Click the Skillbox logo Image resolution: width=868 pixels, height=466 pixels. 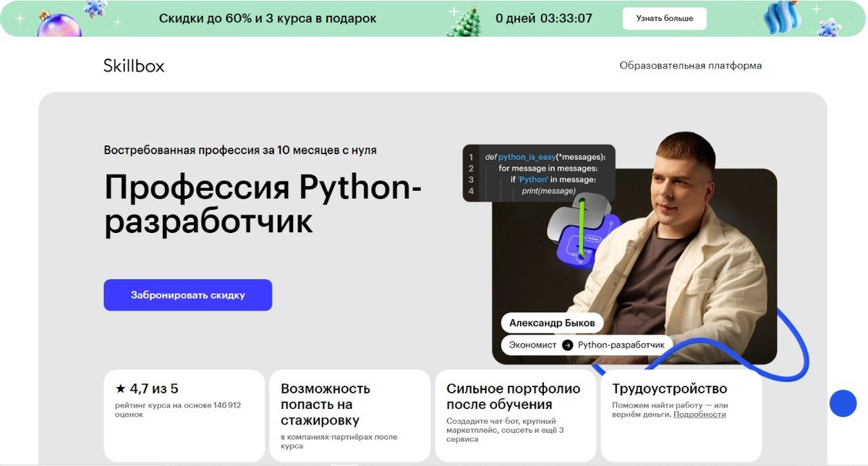click(134, 66)
